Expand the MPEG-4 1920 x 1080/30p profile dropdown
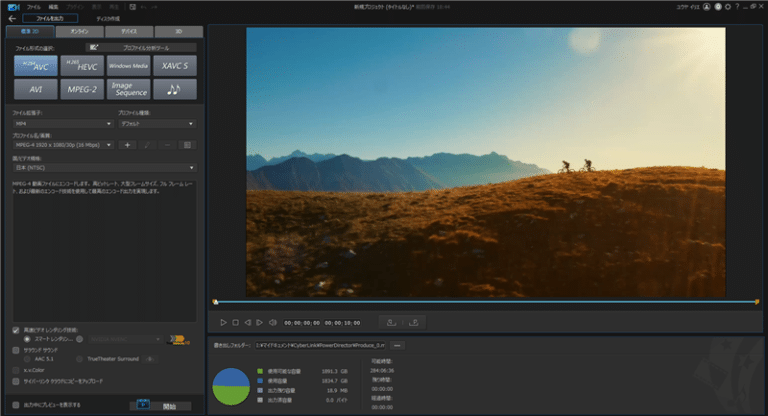Screen dimensions: 768x416 [63, 145]
